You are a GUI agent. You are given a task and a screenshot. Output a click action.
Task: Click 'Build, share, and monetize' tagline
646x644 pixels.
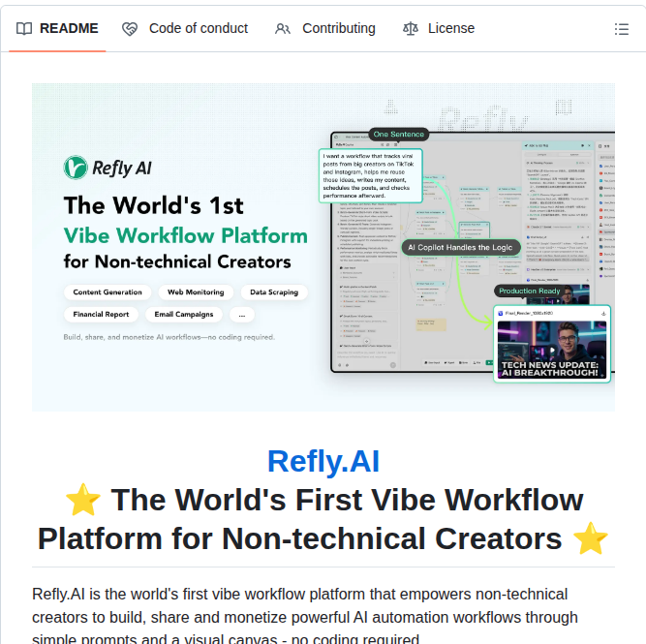[x=169, y=337]
